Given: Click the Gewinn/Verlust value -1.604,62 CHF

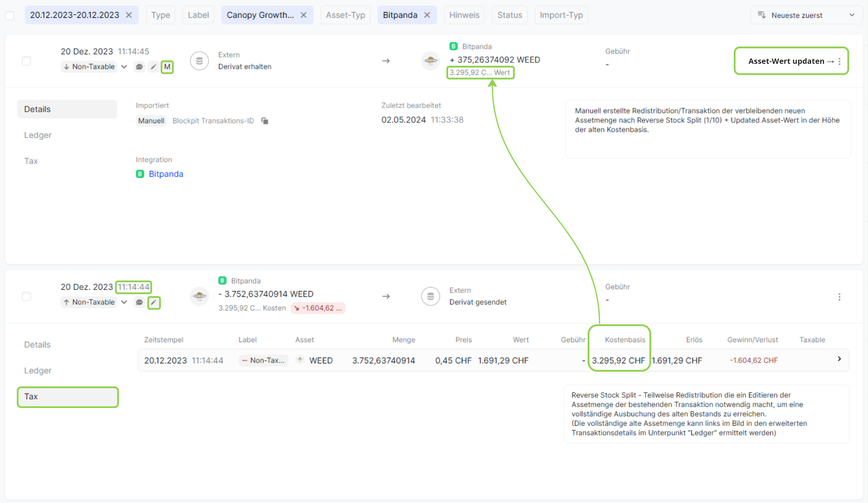Looking at the screenshot, I should point(754,360).
